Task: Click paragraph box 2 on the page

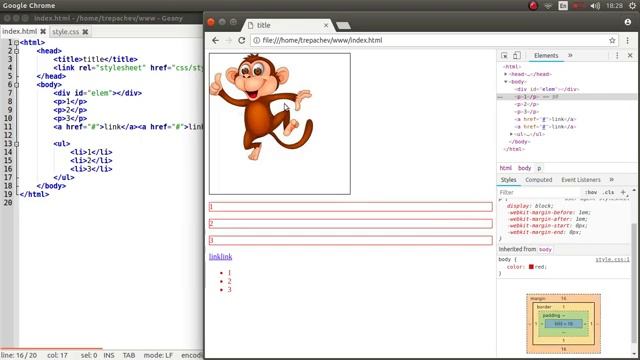Action: (351, 224)
